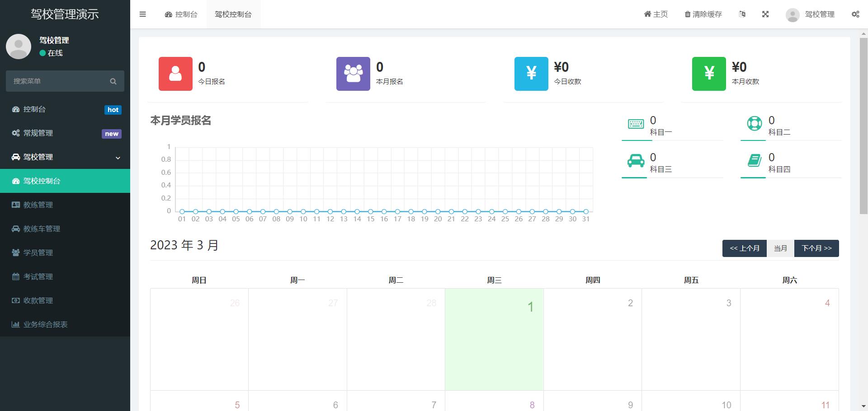
Task: Click the home icon labeled 主页
Action: click(x=647, y=14)
